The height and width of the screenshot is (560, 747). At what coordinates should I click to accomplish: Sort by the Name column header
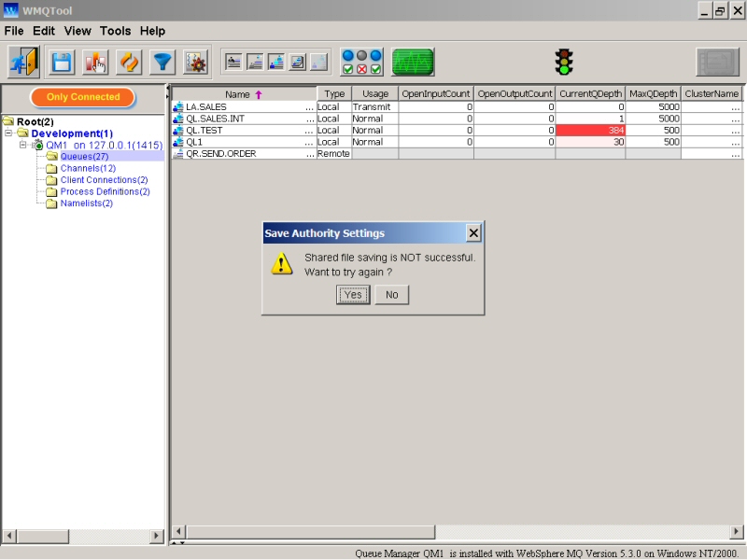(244, 94)
